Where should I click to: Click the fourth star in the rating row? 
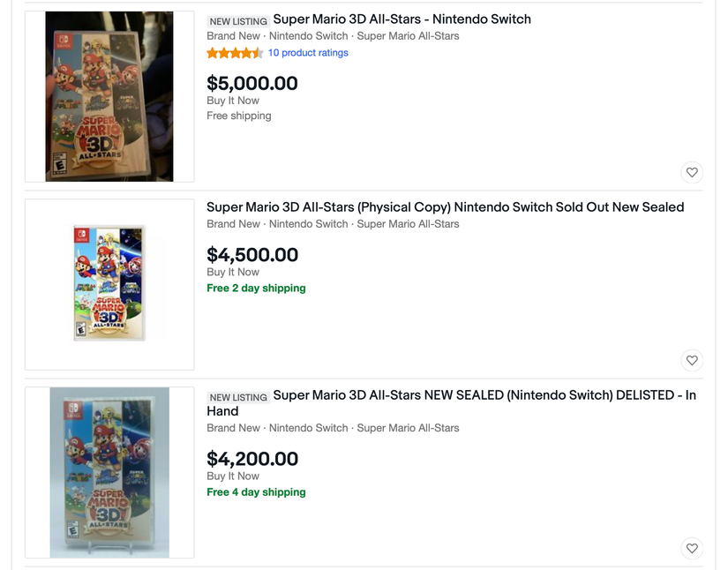245,53
